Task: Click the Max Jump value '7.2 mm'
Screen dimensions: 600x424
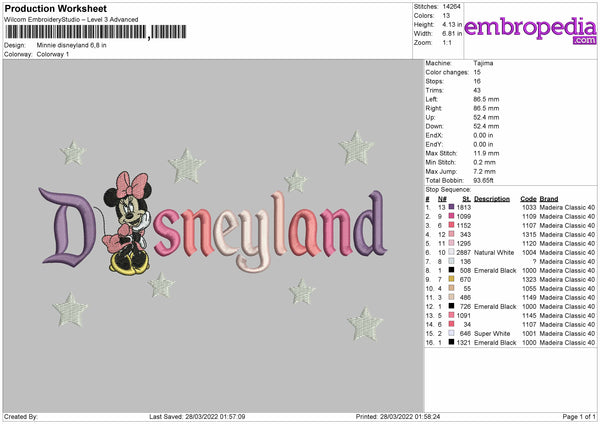Action: point(484,171)
